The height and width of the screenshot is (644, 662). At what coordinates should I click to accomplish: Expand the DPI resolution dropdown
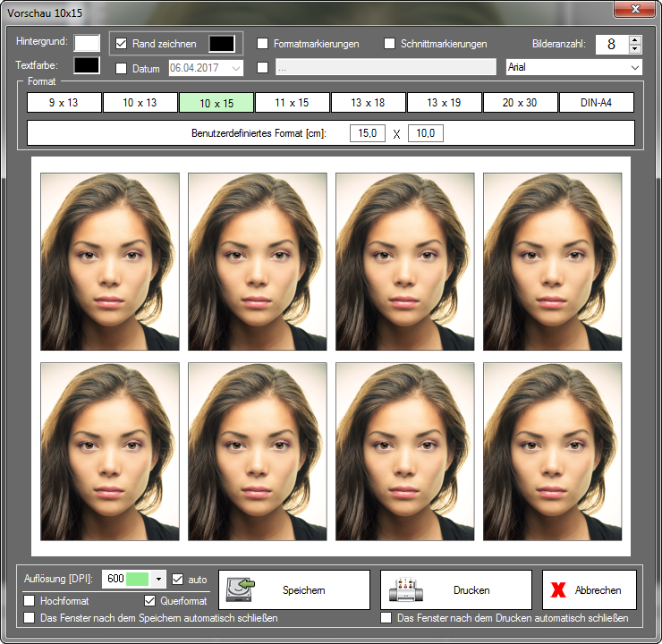pos(158,580)
